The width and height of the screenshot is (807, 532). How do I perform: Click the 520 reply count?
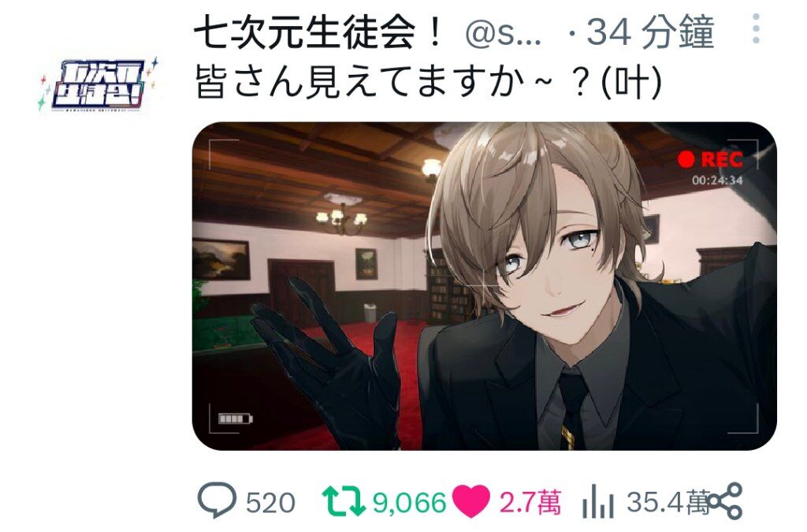[270, 503]
